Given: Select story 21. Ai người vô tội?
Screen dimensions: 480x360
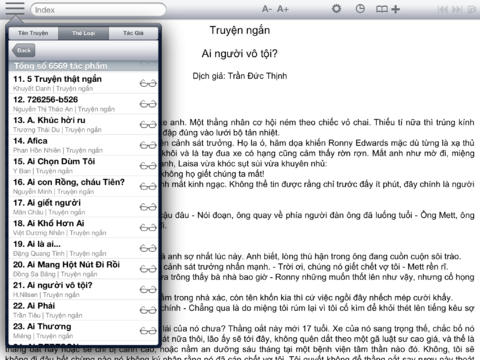Looking at the screenshot, I should [x=83, y=289].
